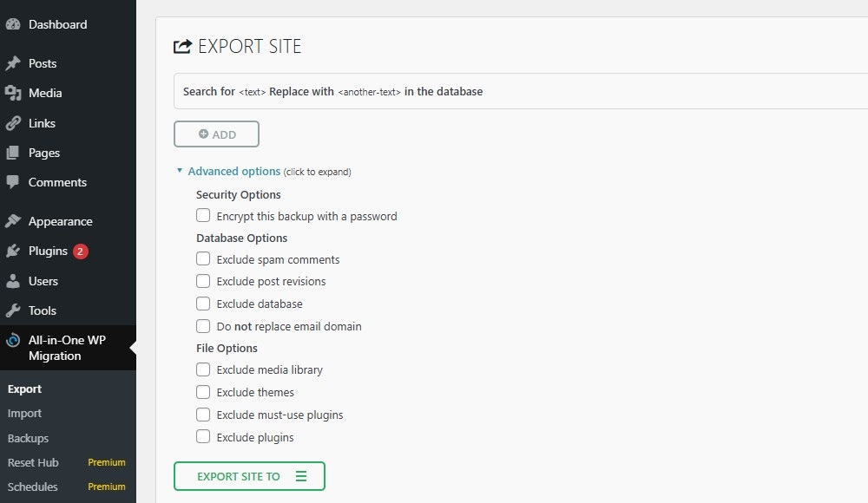
Task: Open the Import submenu link
Action: coord(24,414)
